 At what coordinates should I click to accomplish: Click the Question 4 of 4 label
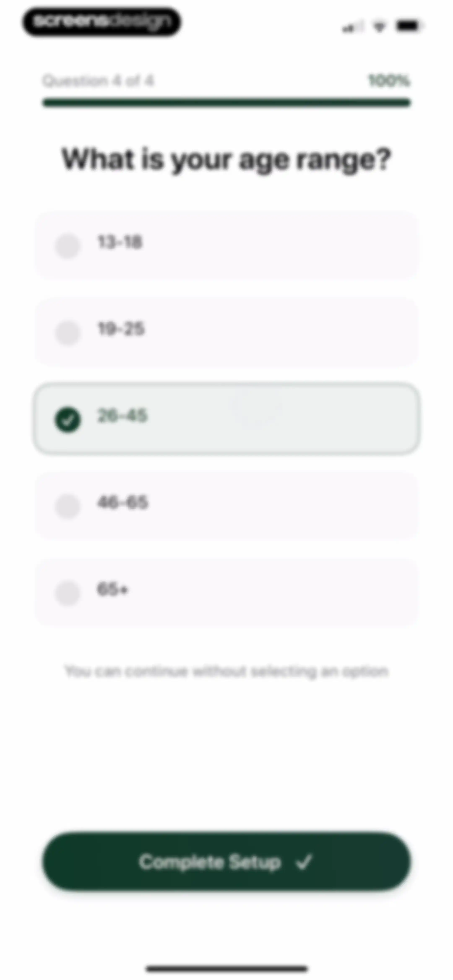(x=98, y=81)
